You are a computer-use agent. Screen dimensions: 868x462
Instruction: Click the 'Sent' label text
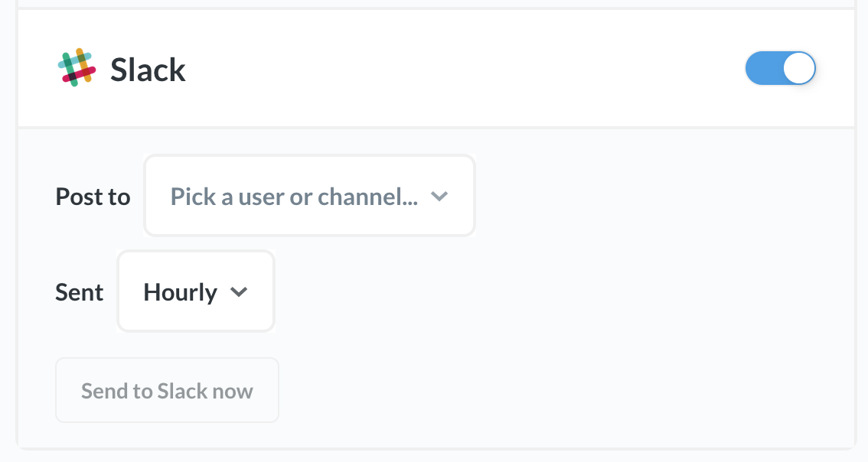tap(79, 291)
